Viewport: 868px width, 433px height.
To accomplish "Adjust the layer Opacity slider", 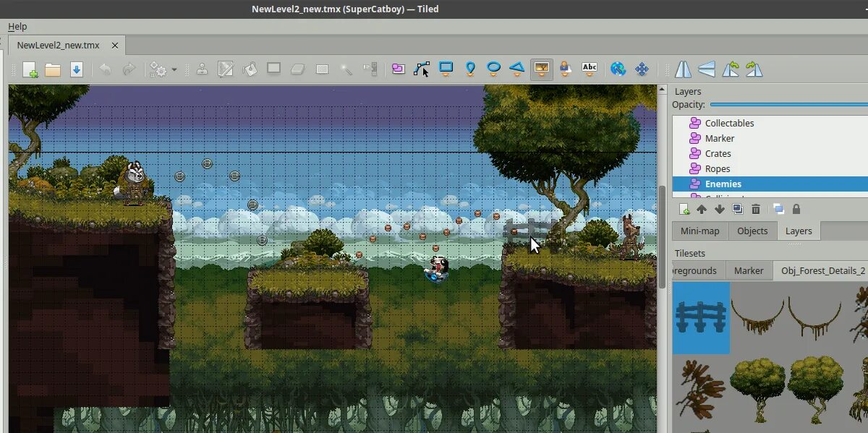I will tap(788, 105).
